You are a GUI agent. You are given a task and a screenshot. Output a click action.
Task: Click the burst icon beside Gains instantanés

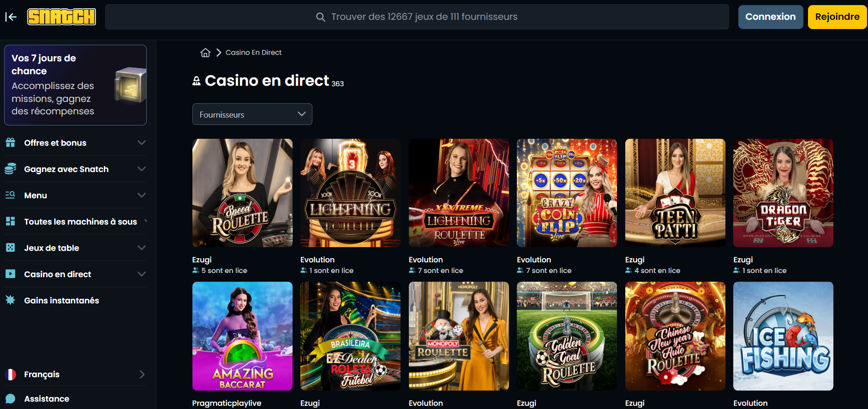click(10, 300)
